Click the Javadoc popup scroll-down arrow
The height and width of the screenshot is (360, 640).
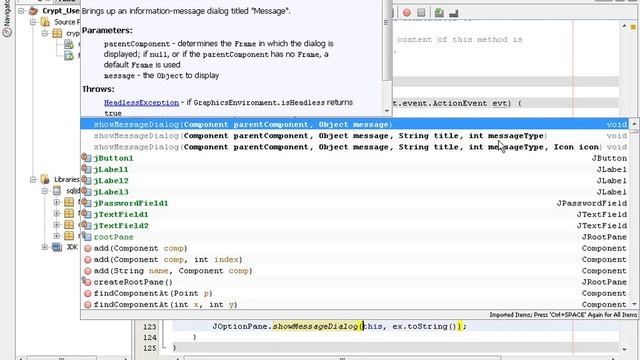(387, 111)
